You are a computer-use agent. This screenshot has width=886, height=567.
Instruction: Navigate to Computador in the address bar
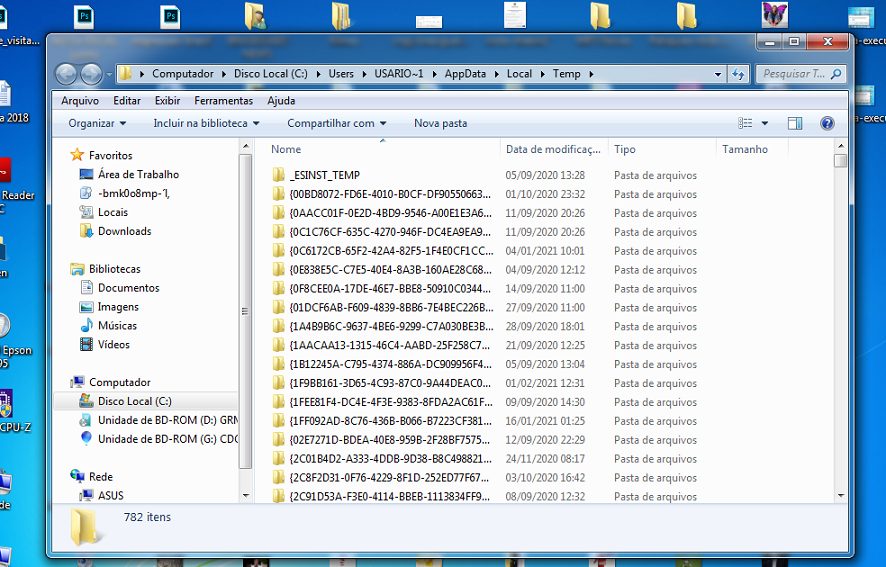click(183, 74)
